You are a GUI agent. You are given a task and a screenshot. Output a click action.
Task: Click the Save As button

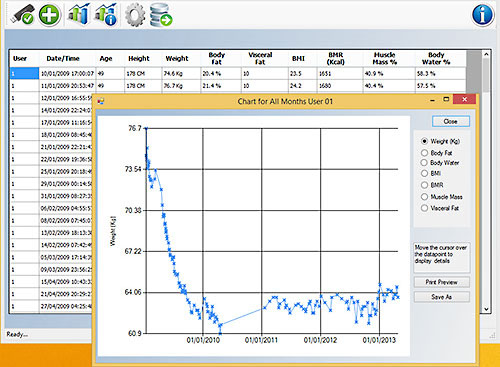click(x=442, y=297)
